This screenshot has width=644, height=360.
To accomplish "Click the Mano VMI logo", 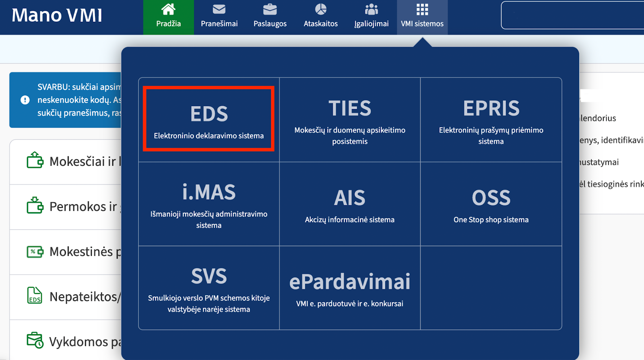I will (x=57, y=15).
